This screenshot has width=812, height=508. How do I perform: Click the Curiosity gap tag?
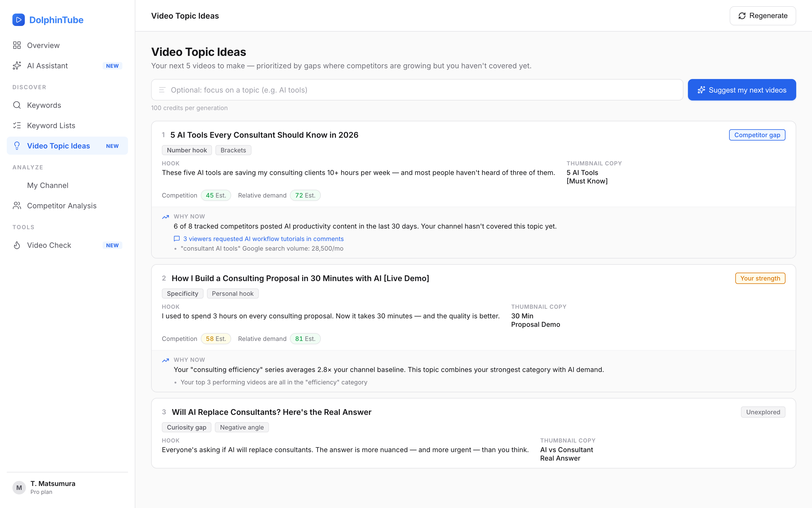[187, 427]
